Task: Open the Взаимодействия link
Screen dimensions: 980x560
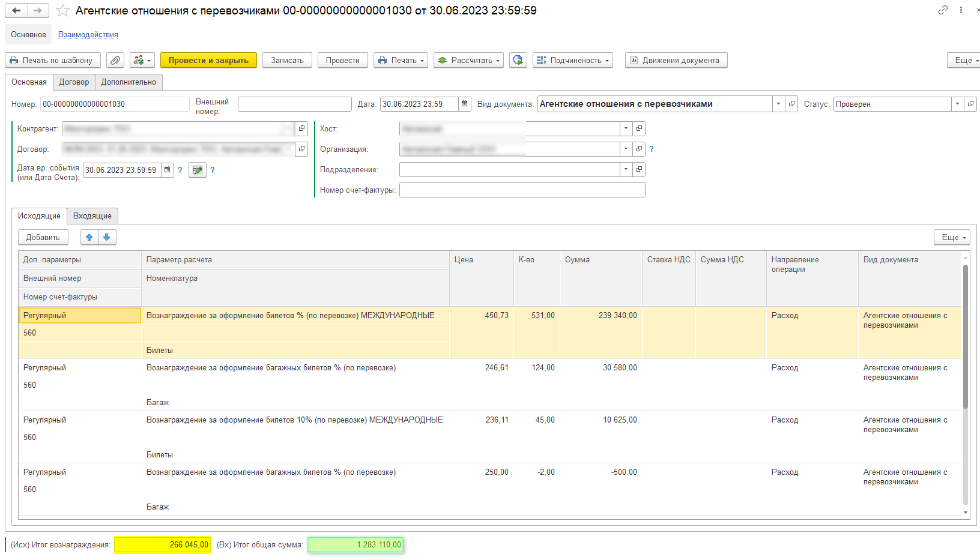Action: (88, 35)
